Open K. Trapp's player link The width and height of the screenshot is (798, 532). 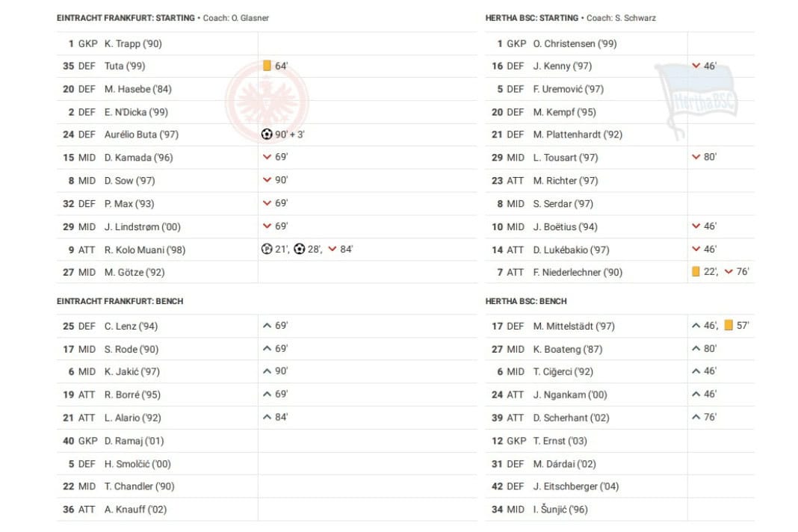click(x=133, y=43)
